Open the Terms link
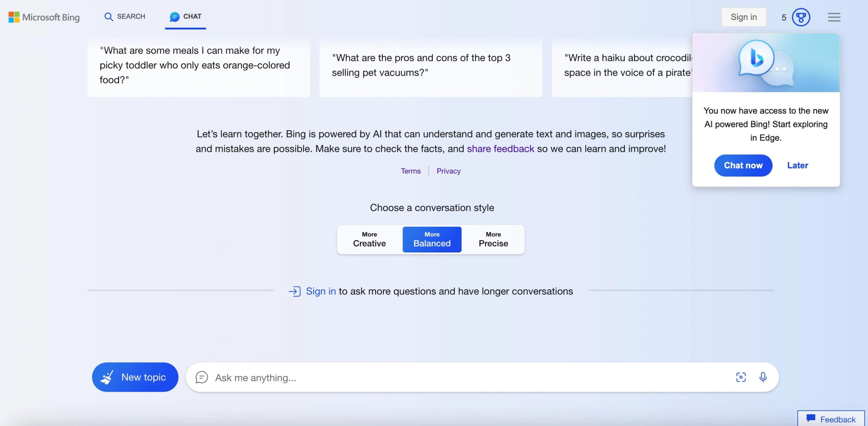 coord(410,171)
